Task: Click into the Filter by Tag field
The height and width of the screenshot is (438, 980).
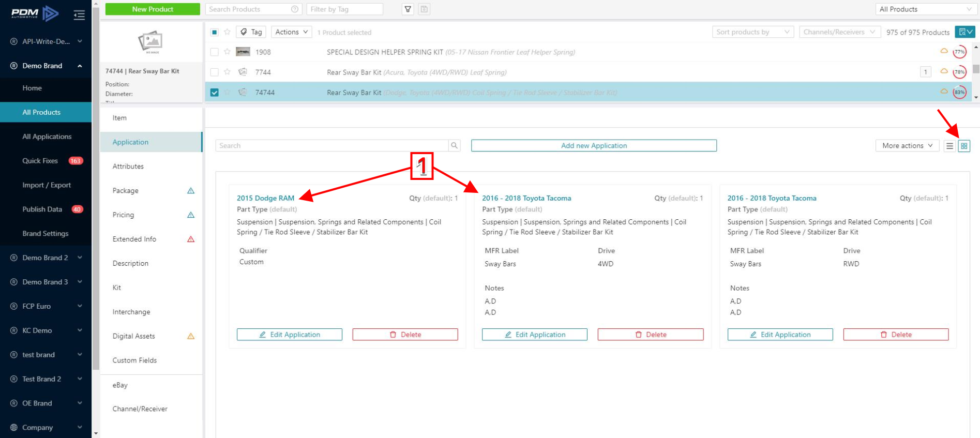Action: point(344,9)
